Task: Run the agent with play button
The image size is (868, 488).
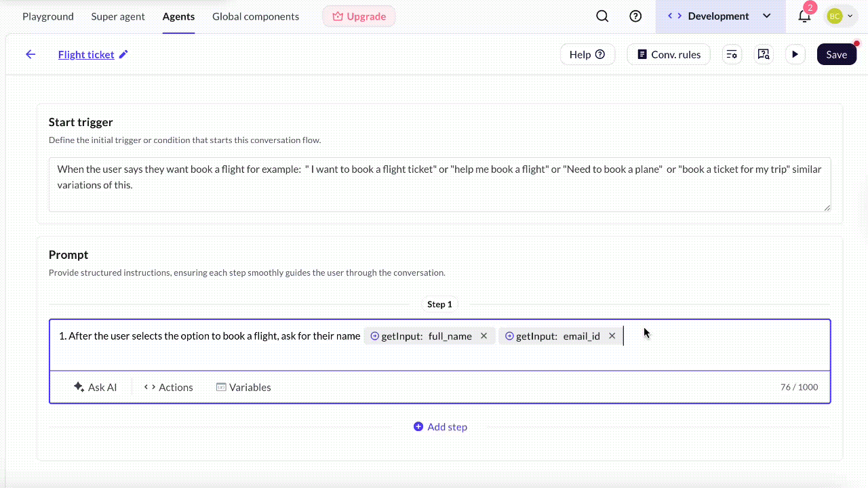Action: click(795, 54)
